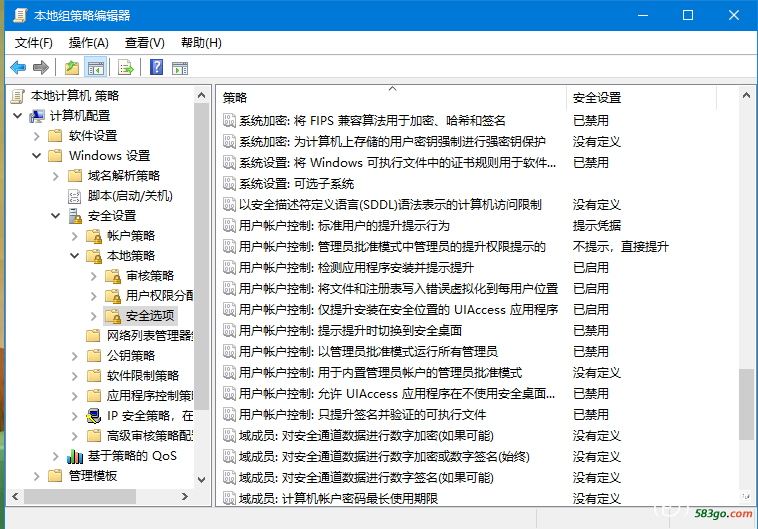This screenshot has width=758, height=529.
Task: Click the 管理模板 folder icon
Action: click(56, 476)
